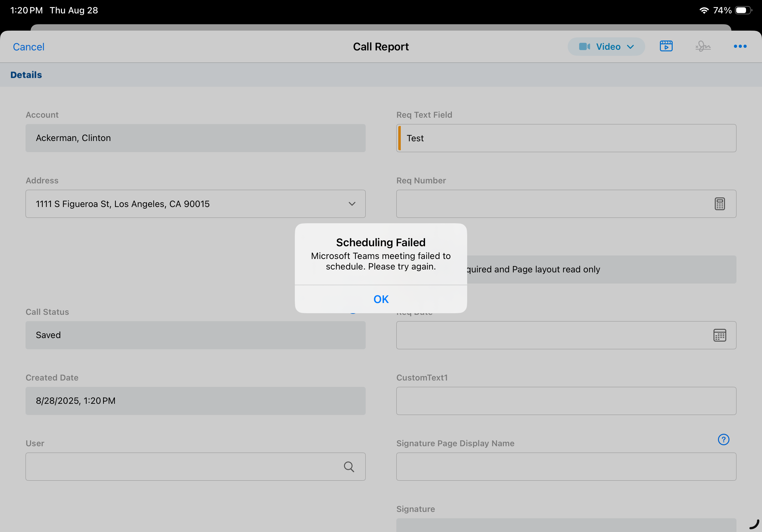Show help for Signature Page Display Name

click(x=723, y=440)
